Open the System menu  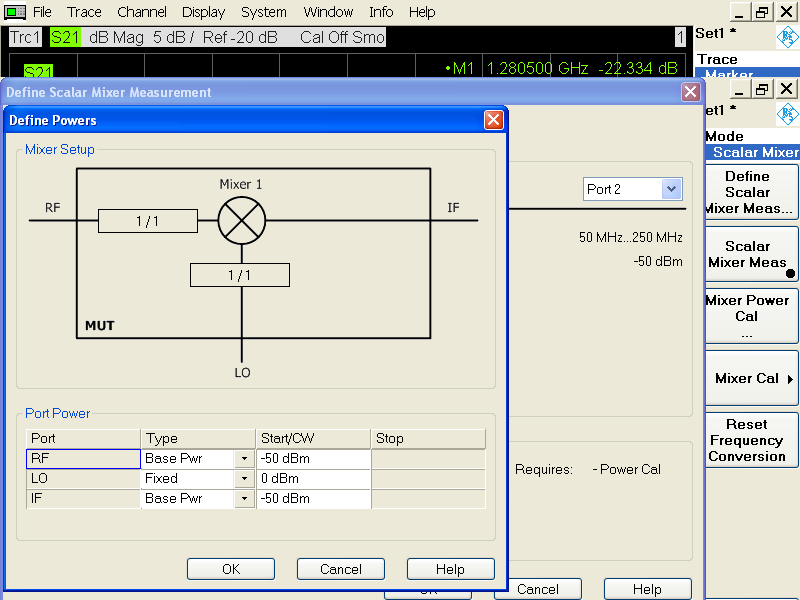(263, 12)
